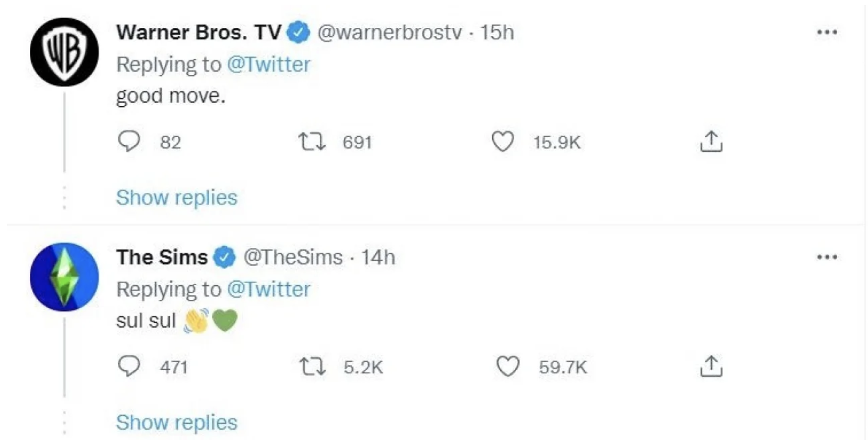Show replies under Warner Bros. TV tweet
Viewport: 868px width, 440px height.
pos(176,197)
